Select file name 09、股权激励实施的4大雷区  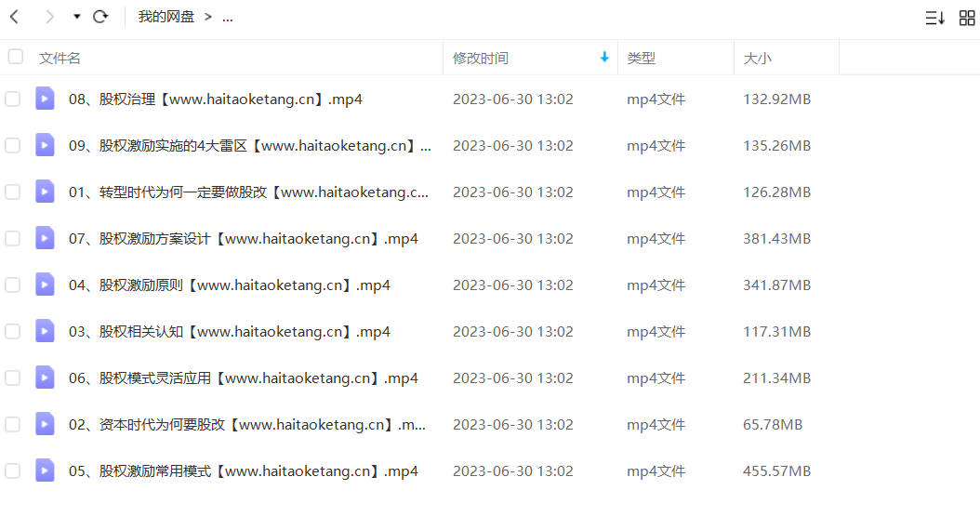pyautogui.click(x=250, y=146)
